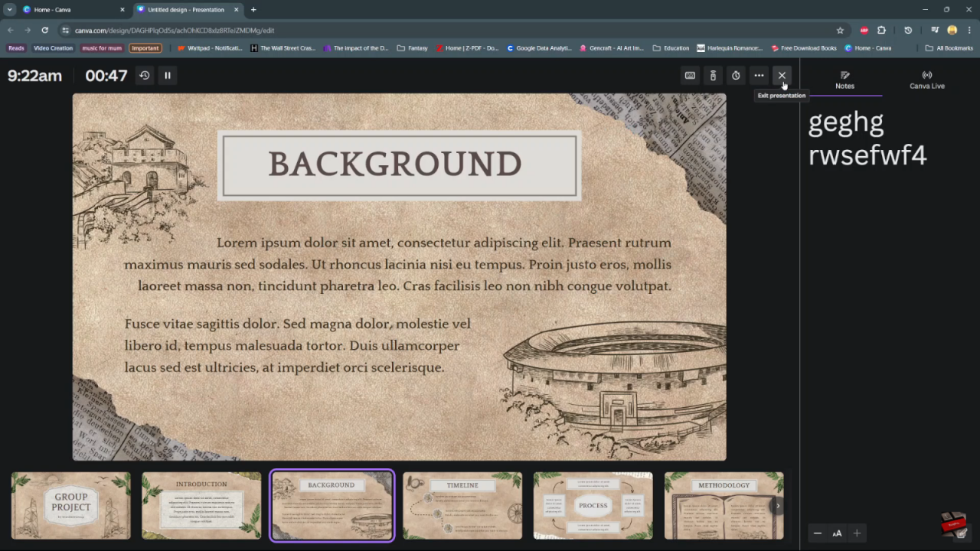This screenshot has height=551, width=980.
Task: Open the stopwatch timer icon
Action: (x=736, y=75)
